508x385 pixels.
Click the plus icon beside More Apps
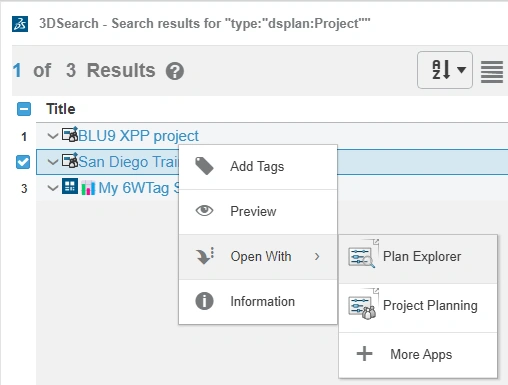364,354
